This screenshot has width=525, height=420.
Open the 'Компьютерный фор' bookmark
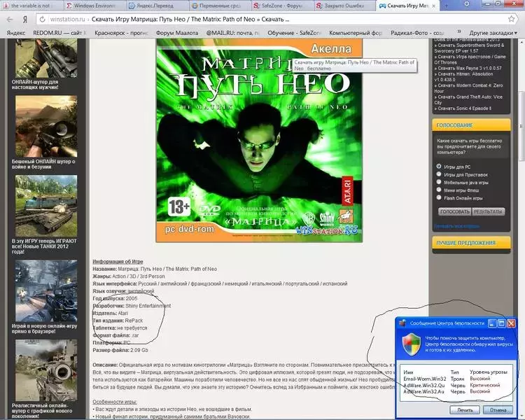click(356, 33)
